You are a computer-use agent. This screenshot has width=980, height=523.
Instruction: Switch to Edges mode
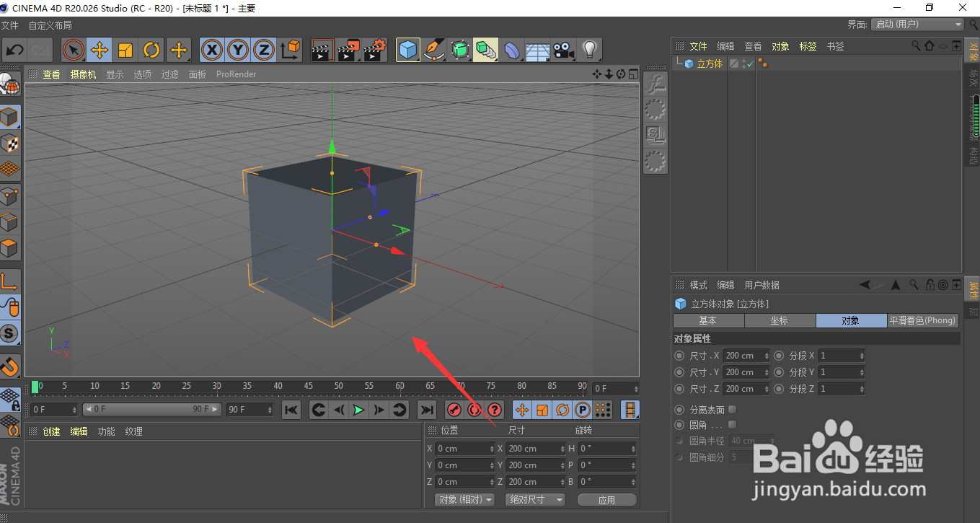tap(9, 222)
